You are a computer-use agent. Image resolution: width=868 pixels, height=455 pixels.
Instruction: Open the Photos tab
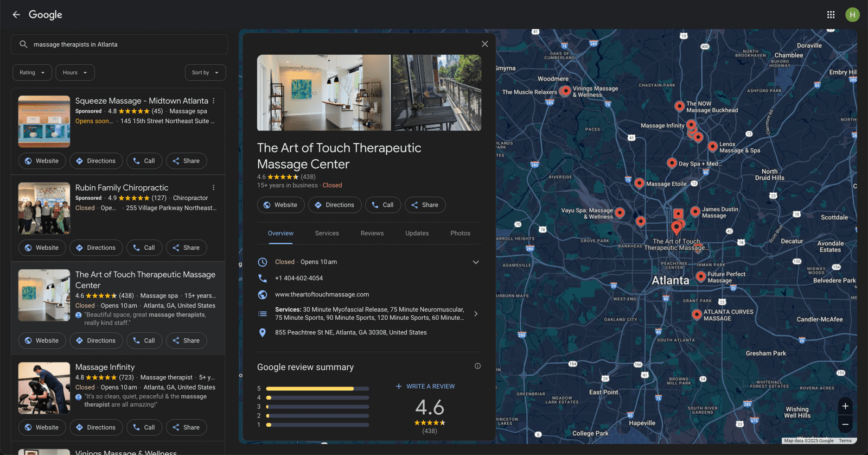[x=461, y=233]
